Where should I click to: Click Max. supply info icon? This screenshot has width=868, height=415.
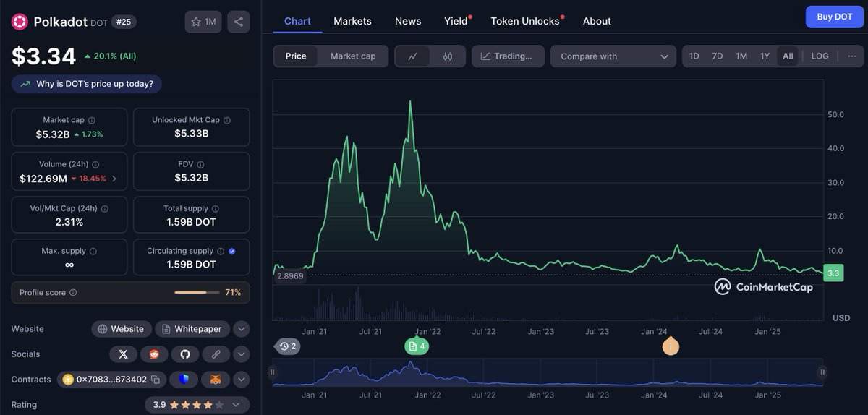[x=93, y=252]
